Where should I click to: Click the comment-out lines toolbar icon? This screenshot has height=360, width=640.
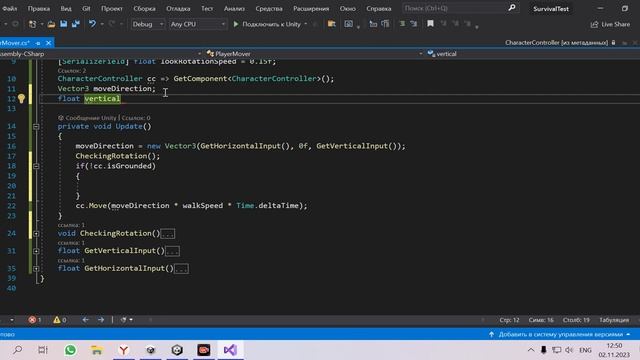pyautogui.click(x=402, y=24)
